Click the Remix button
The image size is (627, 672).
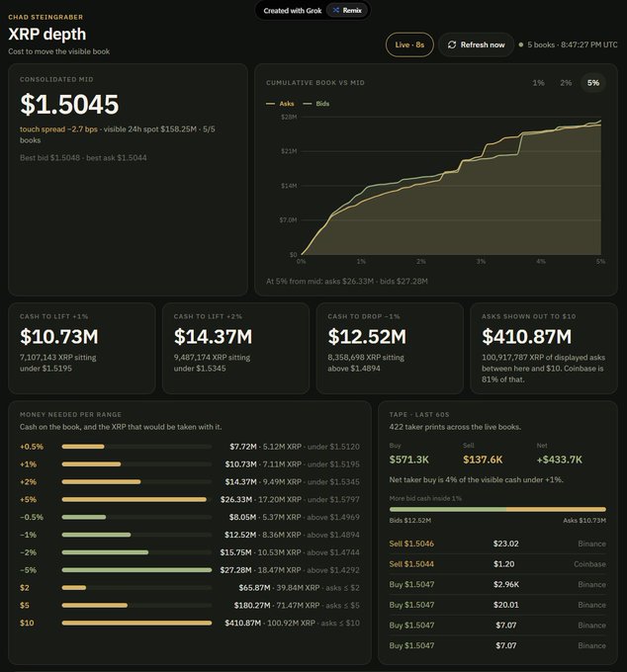tap(347, 10)
